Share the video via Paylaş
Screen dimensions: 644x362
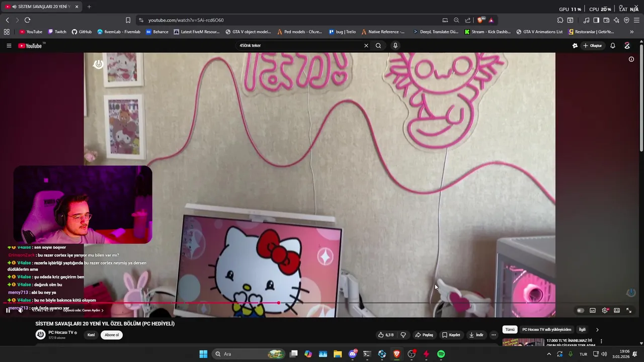[x=424, y=335]
